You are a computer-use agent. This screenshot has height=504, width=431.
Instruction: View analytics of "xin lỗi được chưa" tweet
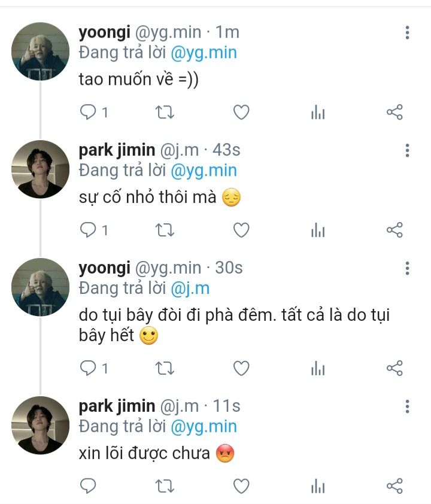coord(318,485)
